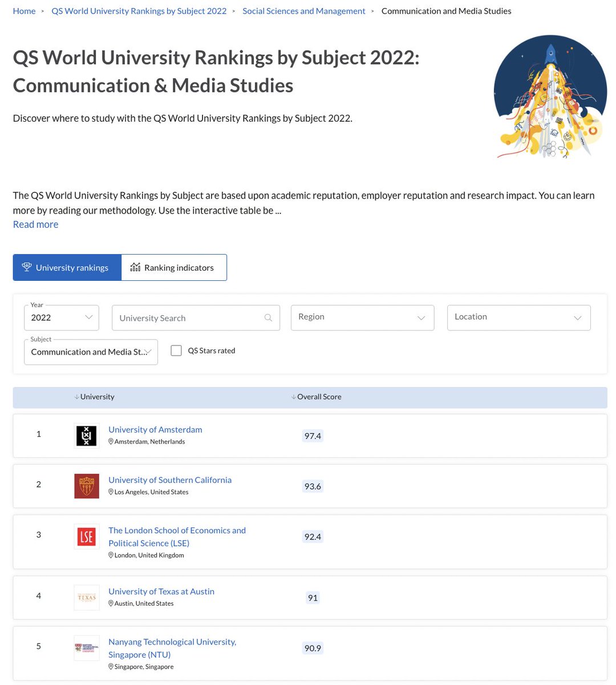Screen dimensions: 616x685
Task: Click the 92.4 overall score value
Action: pos(313,537)
